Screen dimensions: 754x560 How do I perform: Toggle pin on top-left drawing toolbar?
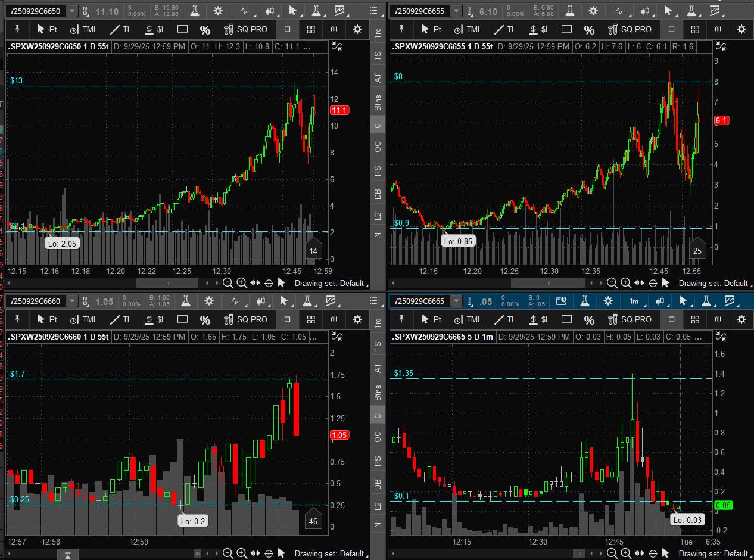click(x=18, y=29)
